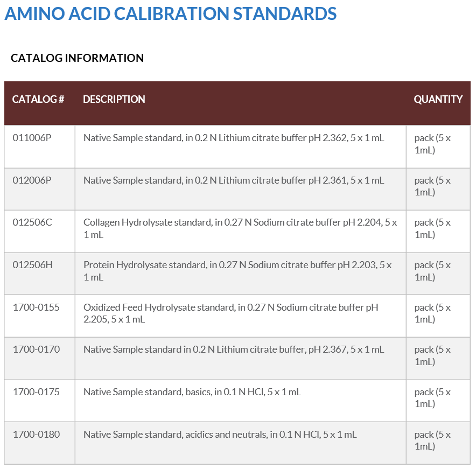Click the quantity cell in the 1700-0155 row
The image size is (476, 469).
click(432, 313)
